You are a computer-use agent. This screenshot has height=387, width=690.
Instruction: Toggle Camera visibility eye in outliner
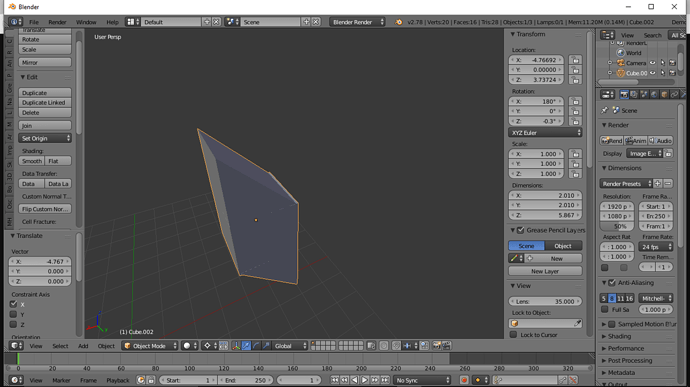(x=653, y=63)
